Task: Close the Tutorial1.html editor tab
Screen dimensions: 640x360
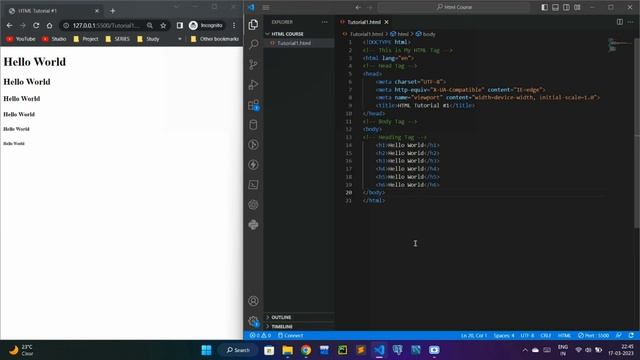Action: coord(386,22)
